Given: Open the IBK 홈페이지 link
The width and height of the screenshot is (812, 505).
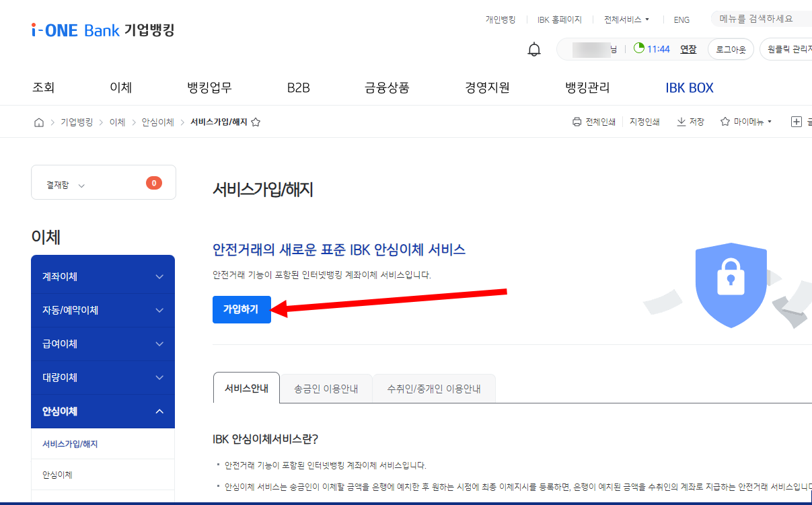Looking at the screenshot, I should click(x=560, y=20).
